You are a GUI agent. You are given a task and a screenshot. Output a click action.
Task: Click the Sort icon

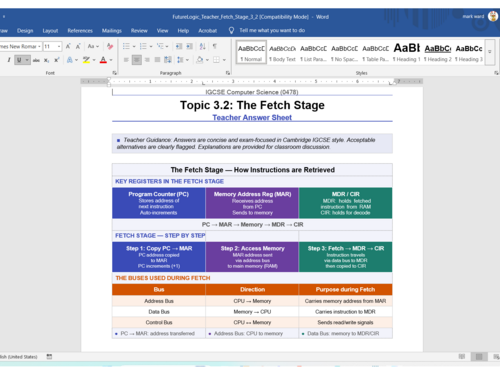[x=202, y=46]
